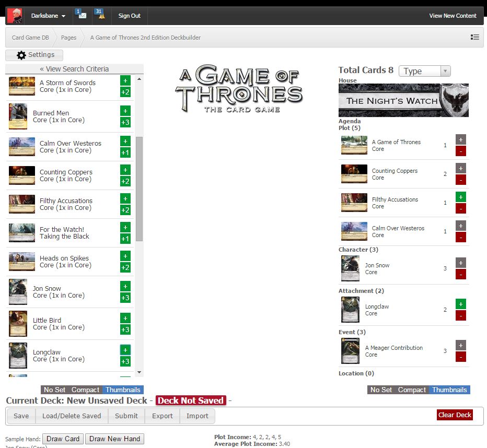Select Longclaw card name in deck list

(377, 306)
